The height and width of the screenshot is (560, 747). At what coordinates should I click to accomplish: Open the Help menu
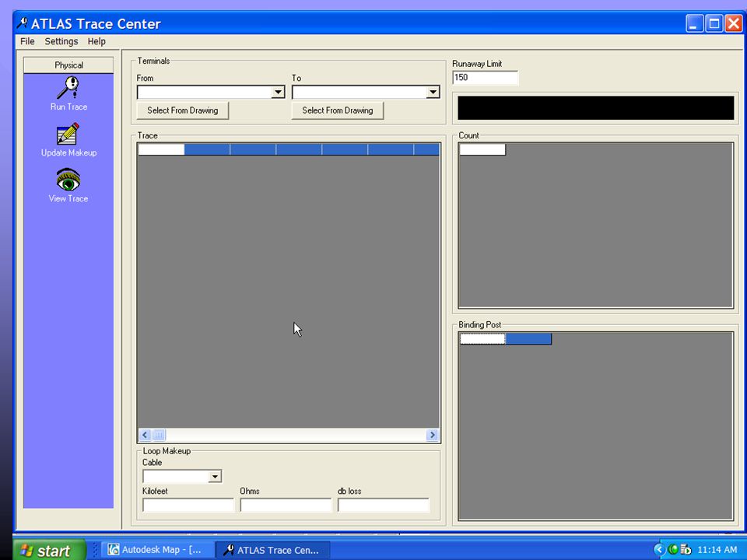(x=96, y=41)
